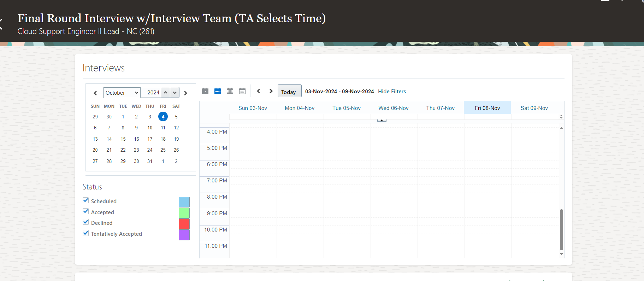Screen dimensions: 644x281
Task: Select October 22 in the mini calendar
Action: (x=123, y=150)
